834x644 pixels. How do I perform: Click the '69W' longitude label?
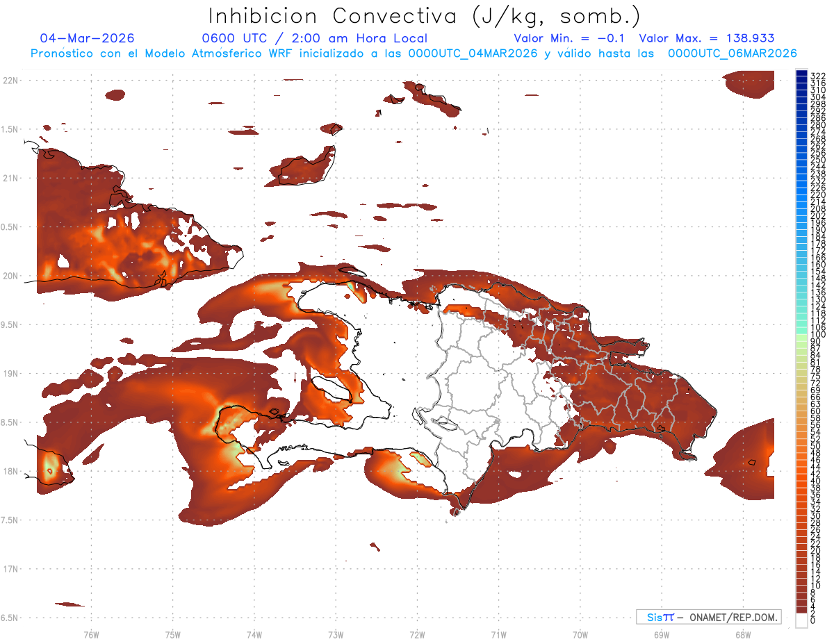click(x=662, y=634)
